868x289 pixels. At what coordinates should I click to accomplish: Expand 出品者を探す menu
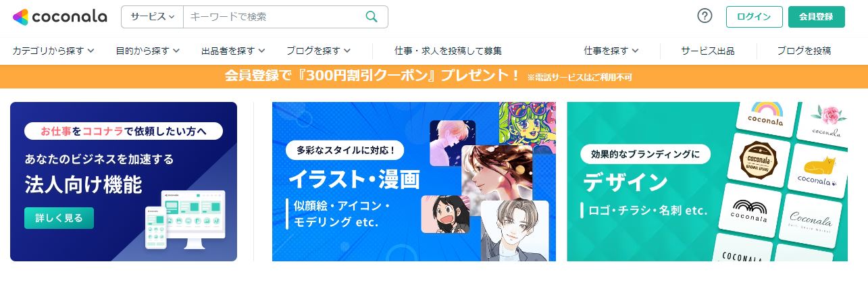pos(233,51)
